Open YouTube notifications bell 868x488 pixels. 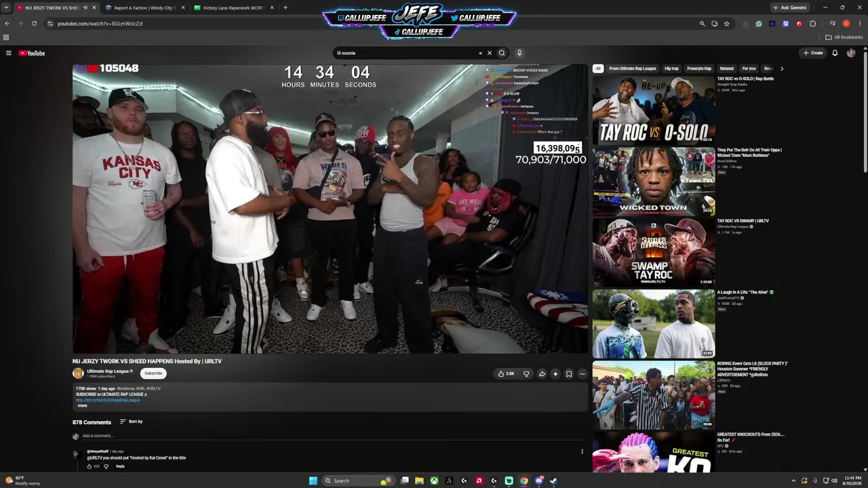pyautogui.click(x=835, y=53)
